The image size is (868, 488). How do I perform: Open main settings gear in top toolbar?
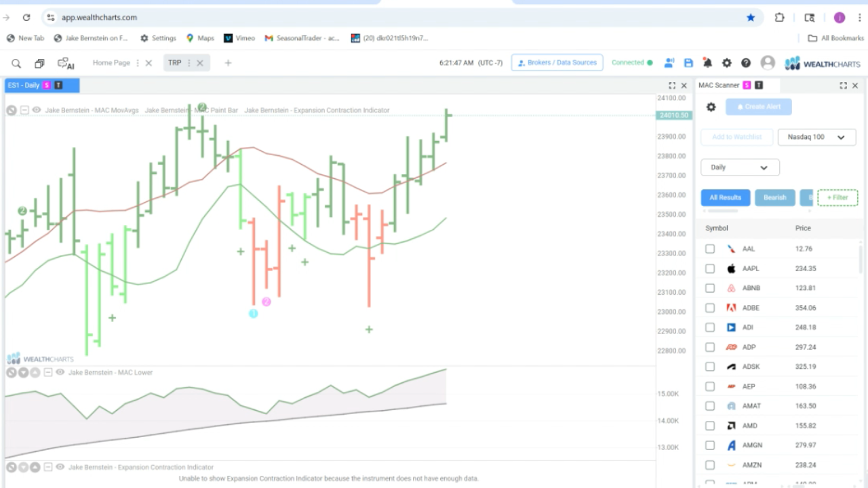pos(726,63)
